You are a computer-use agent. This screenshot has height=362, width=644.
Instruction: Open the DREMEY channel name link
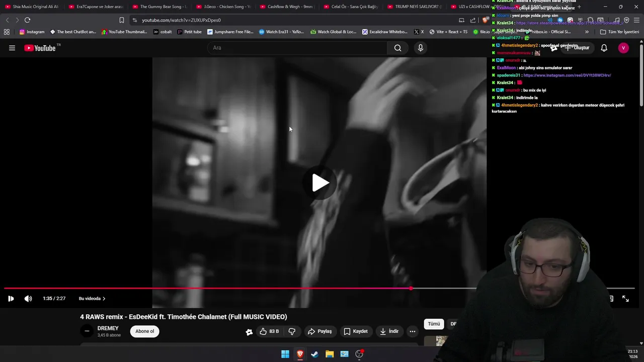[108, 328]
